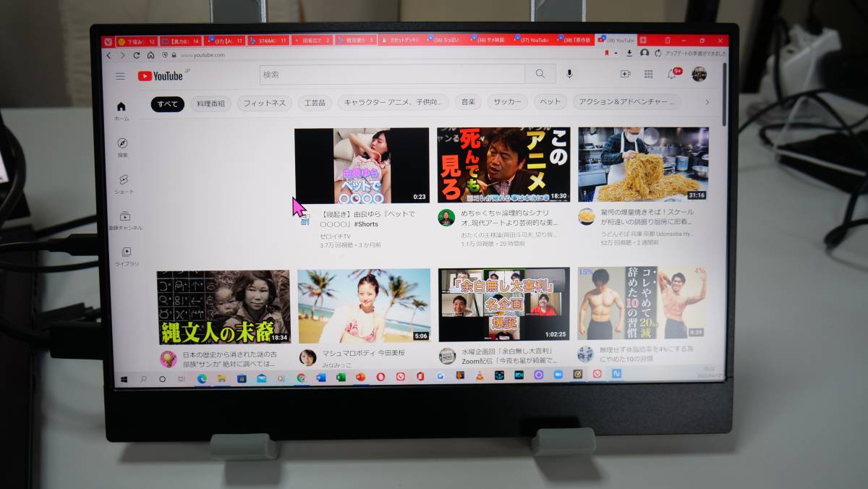Viewport: 868px width, 489px height.
Task: Open Windows Start menu
Action: (x=124, y=379)
